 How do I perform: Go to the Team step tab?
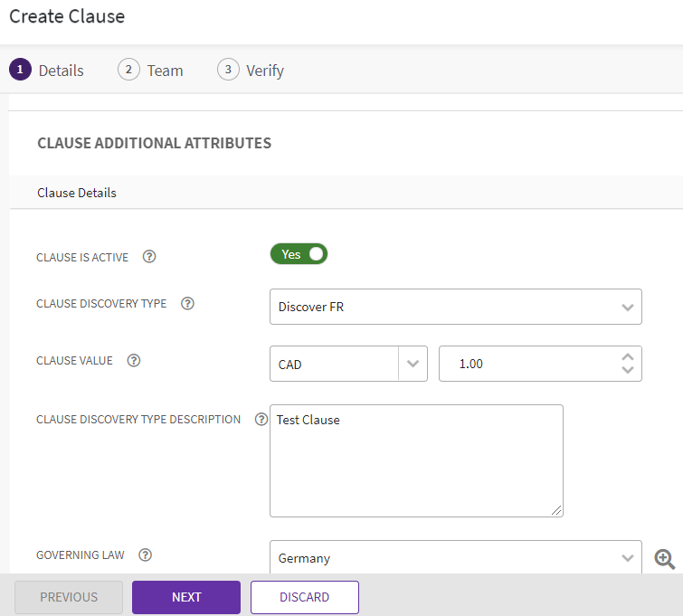pyautogui.click(x=151, y=70)
